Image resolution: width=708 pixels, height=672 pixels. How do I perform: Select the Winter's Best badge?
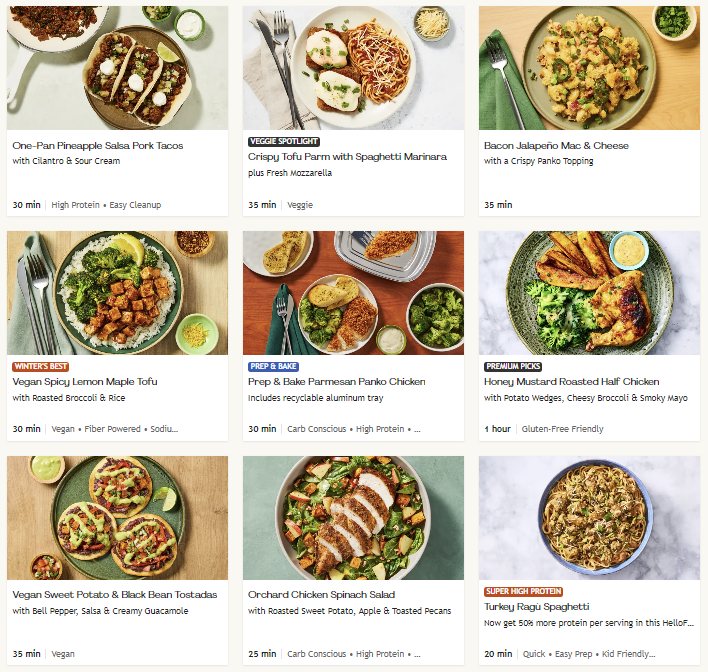click(40, 367)
